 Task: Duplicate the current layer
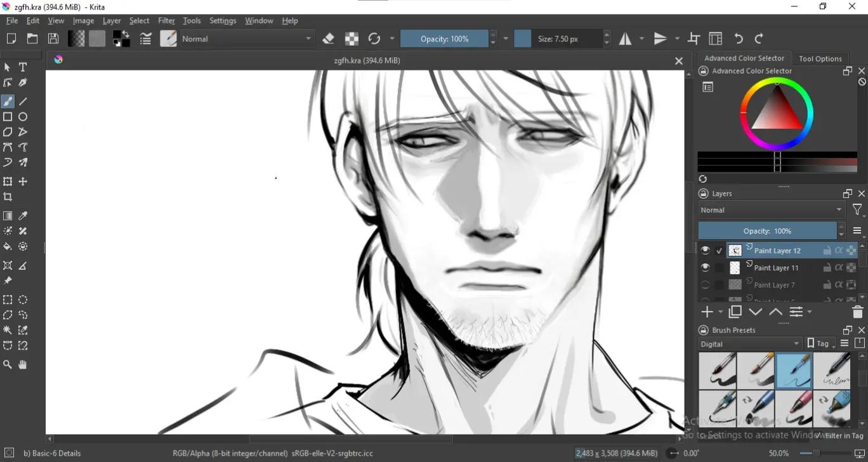tap(735, 312)
